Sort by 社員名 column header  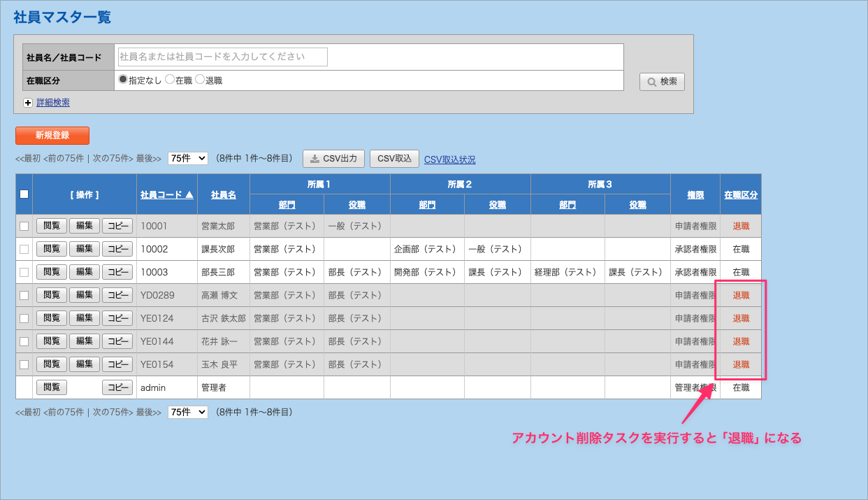click(x=224, y=194)
